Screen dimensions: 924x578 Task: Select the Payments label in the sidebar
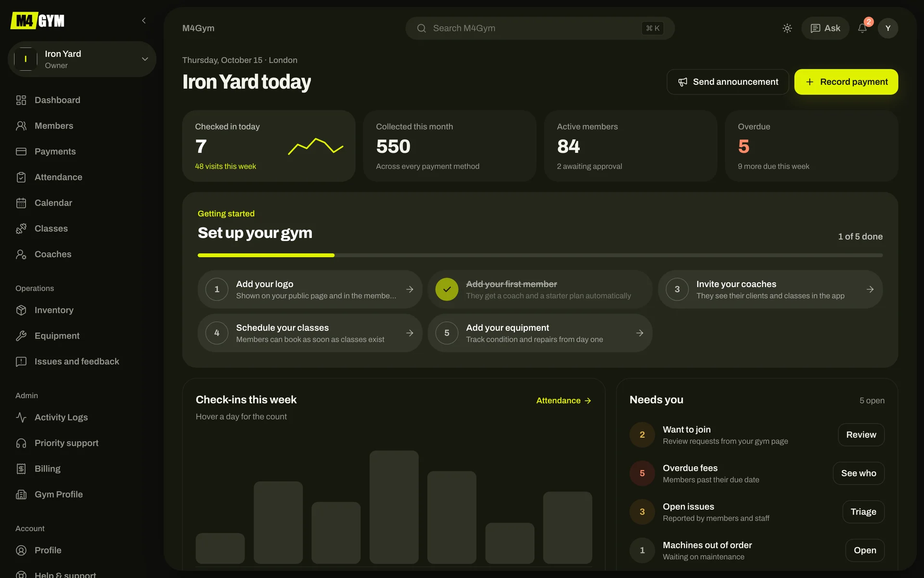tap(55, 151)
